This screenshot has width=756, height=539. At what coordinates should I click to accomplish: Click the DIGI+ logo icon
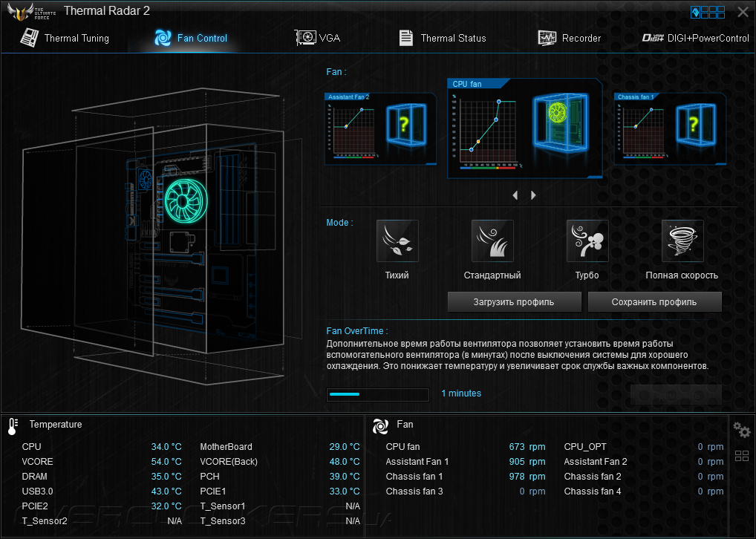653,38
